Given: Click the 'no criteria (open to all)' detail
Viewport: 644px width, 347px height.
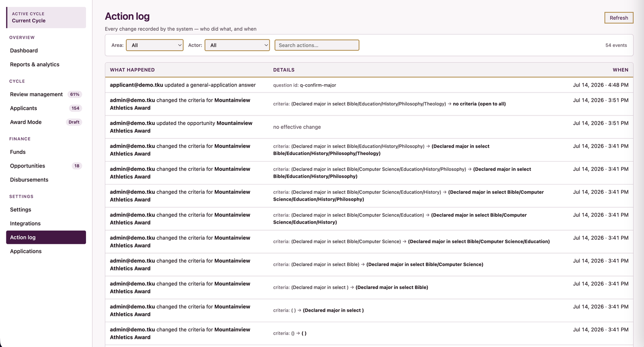Looking at the screenshot, I should coord(479,104).
